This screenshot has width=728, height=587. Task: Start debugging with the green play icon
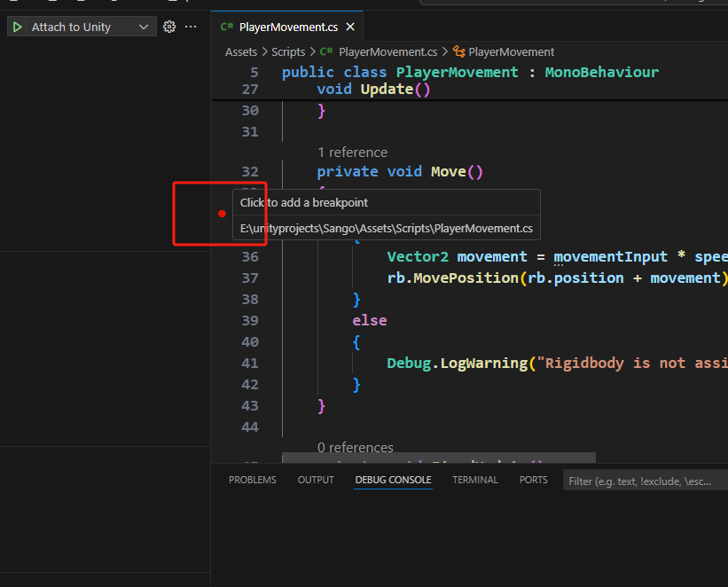pyautogui.click(x=18, y=27)
